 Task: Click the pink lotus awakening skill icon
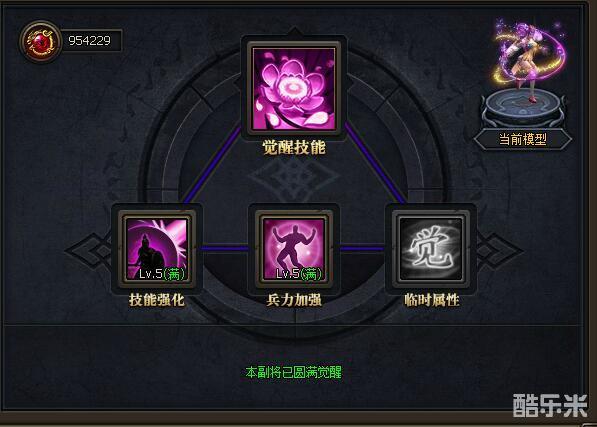(294, 88)
